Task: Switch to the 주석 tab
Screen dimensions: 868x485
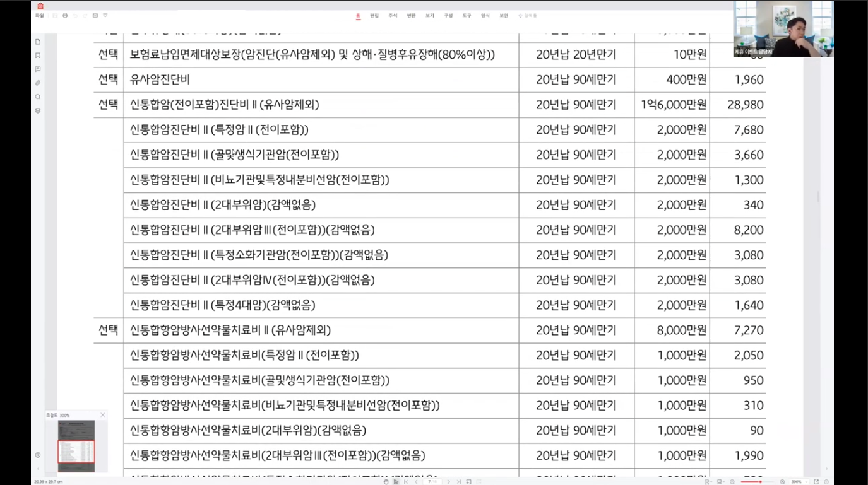Action: point(393,15)
